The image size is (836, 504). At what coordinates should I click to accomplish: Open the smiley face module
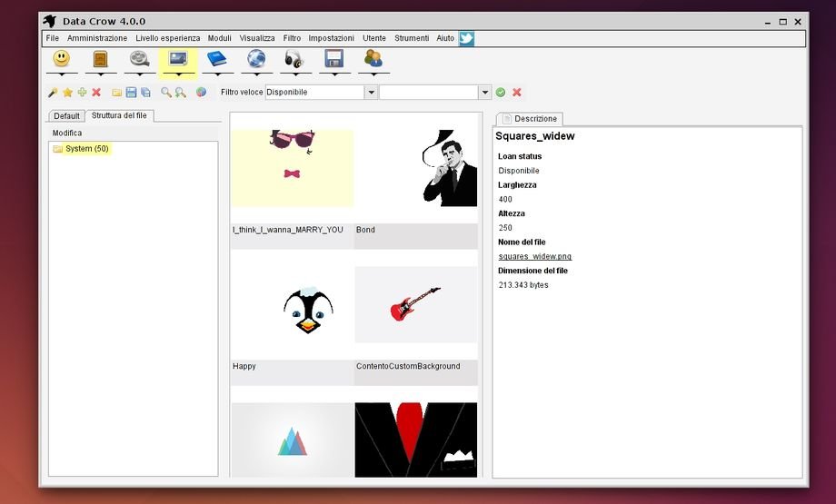pyautogui.click(x=61, y=59)
